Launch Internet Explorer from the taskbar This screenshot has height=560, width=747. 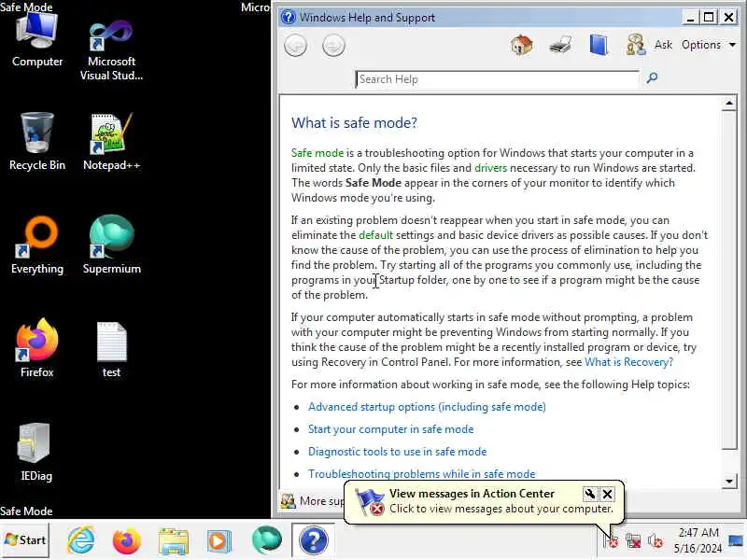pyautogui.click(x=80, y=540)
